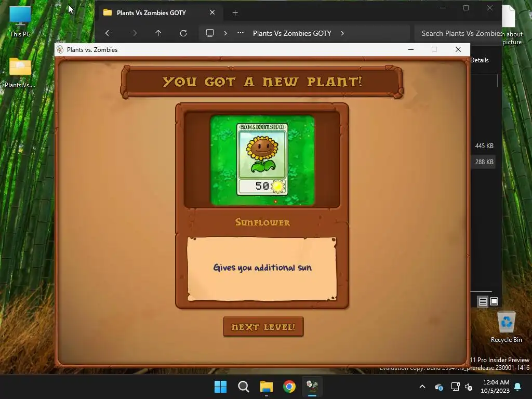Launch Google Chrome from taskbar

[x=289, y=387]
